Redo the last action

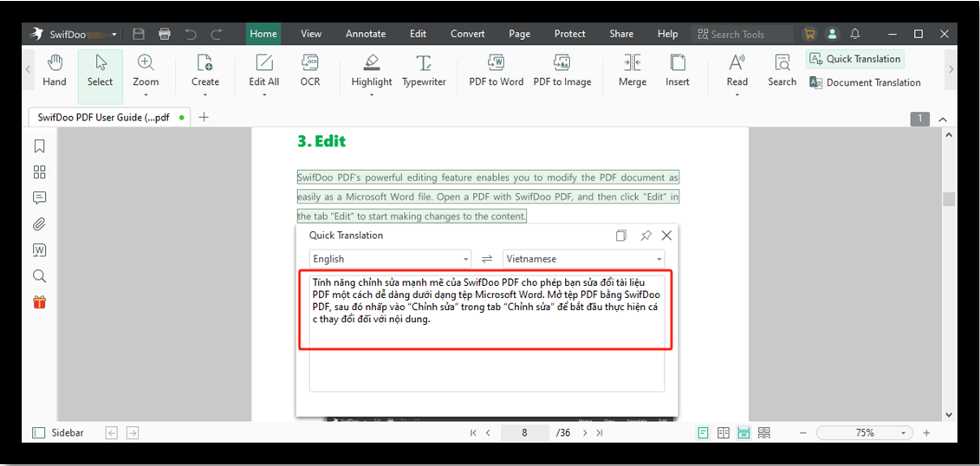click(217, 34)
